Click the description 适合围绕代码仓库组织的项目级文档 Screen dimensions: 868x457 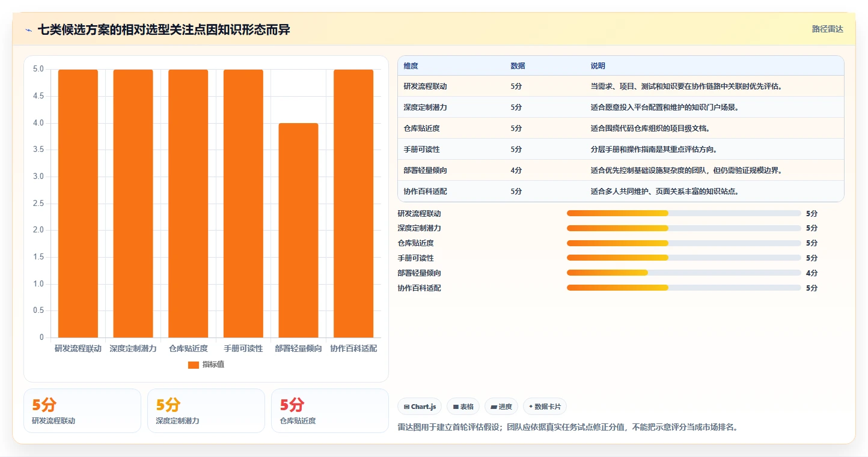coord(650,129)
